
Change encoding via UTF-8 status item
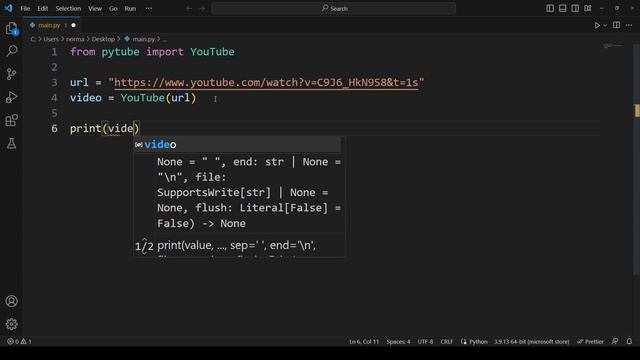tap(425, 342)
